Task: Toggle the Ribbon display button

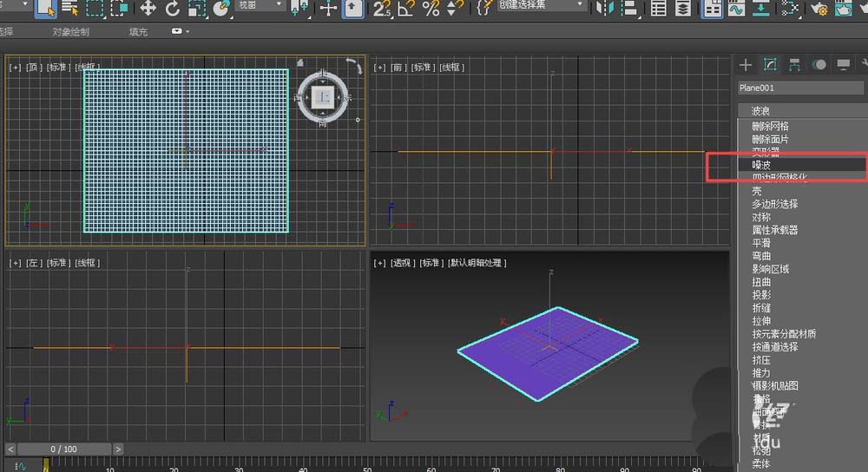Action: click(712, 8)
